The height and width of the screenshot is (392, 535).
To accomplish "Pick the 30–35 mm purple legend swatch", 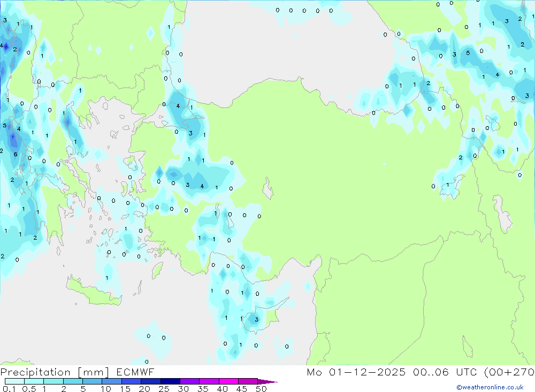I will point(189,381).
